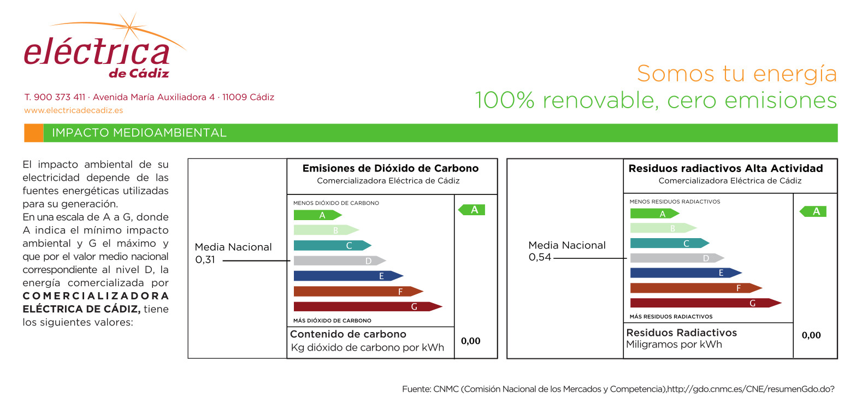Click the bold 'COMERCIALIZADORA ELÉCTRICA DE CÁDIZ' paragraph text
This screenshot has height=414, width=868.
point(96,303)
